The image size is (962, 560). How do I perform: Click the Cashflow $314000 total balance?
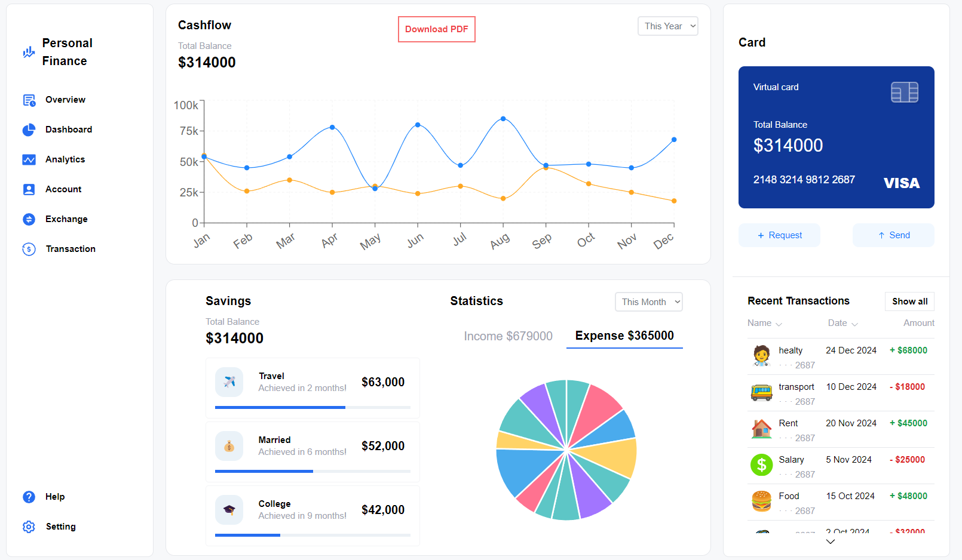pos(207,62)
